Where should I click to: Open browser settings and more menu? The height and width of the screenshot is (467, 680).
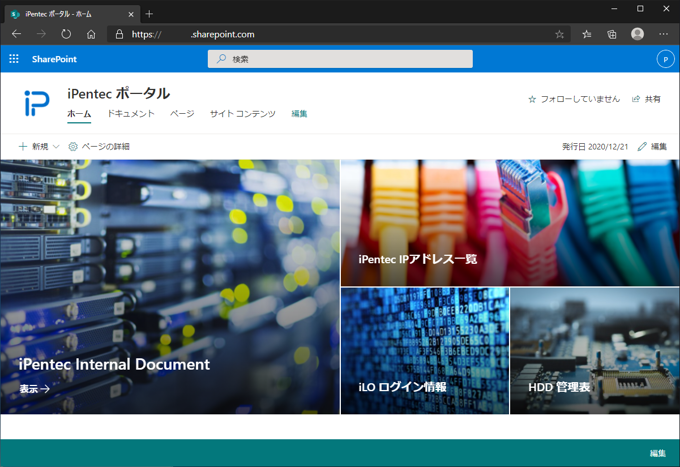[664, 34]
